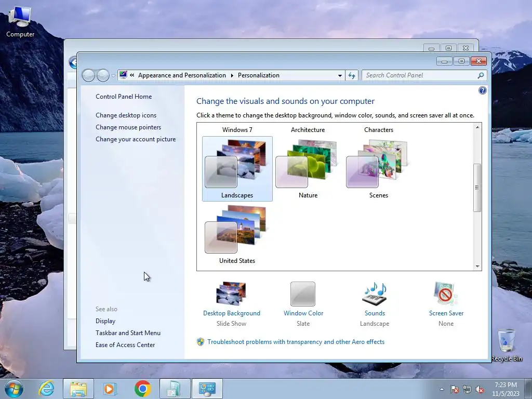Screen dimensions: 532x399
Task: Expand the Appearance and Personalization breadcrumb arrow
Action: pyautogui.click(x=232, y=75)
